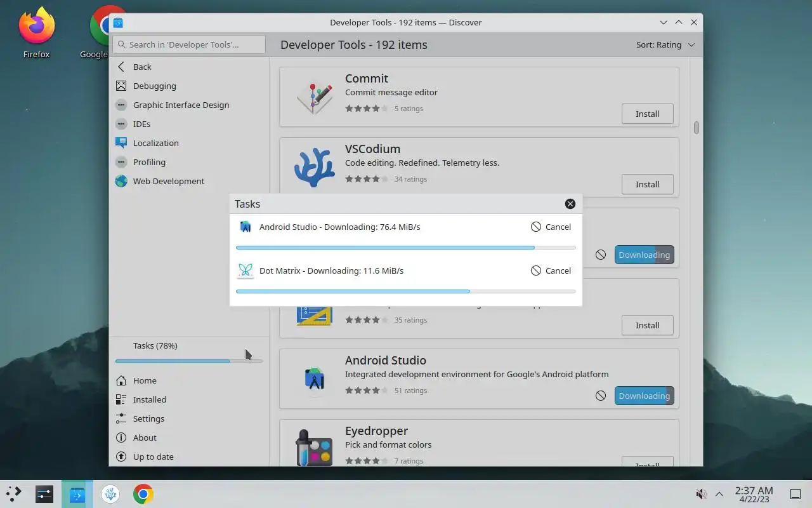Click the Android Studio app icon in list

(315, 379)
